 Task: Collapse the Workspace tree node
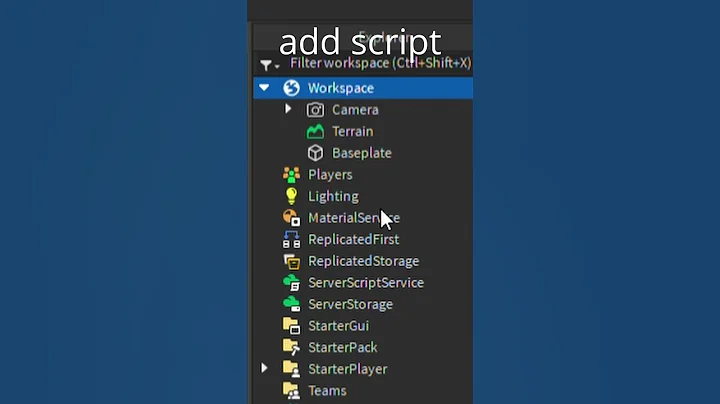[264, 87]
